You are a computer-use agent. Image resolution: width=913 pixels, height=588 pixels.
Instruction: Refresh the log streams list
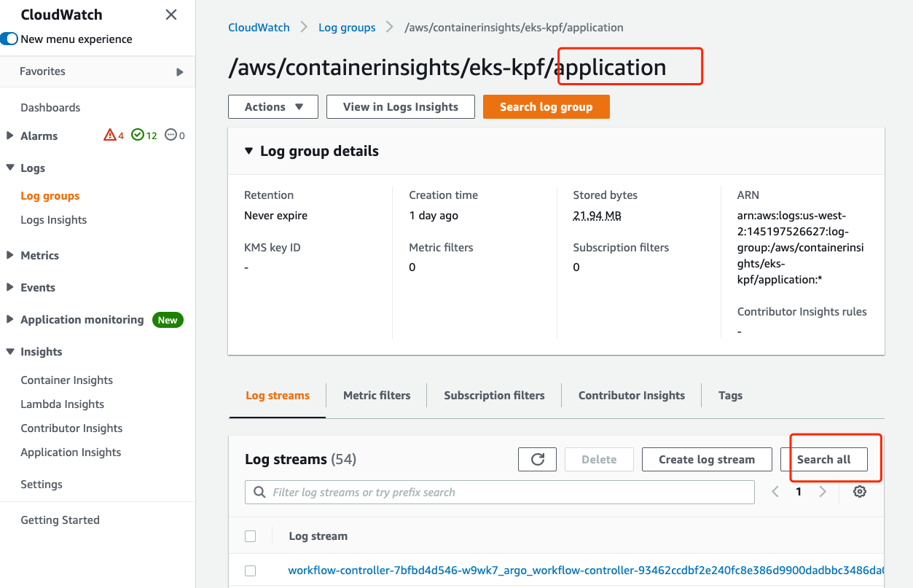click(x=538, y=459)
